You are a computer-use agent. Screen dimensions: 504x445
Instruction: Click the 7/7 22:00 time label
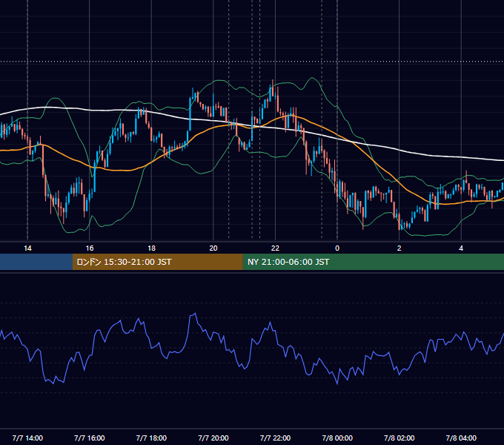tap(275, 438)
